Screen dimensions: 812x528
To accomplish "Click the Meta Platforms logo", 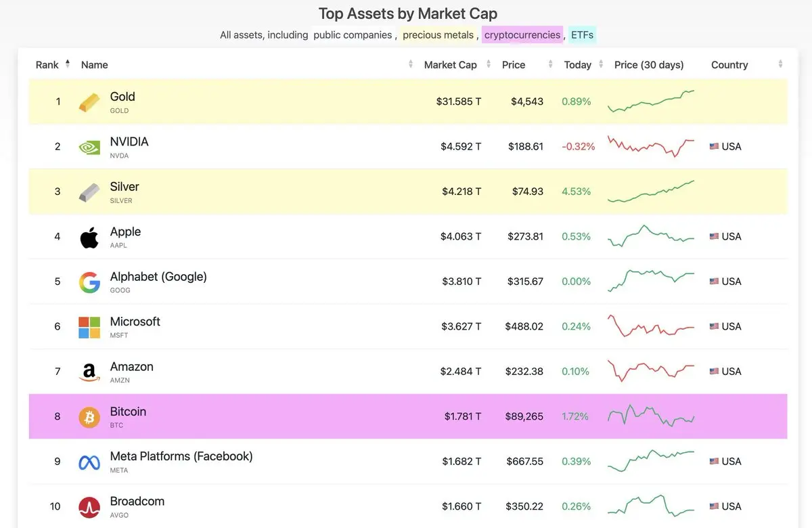I will point(89,462).
